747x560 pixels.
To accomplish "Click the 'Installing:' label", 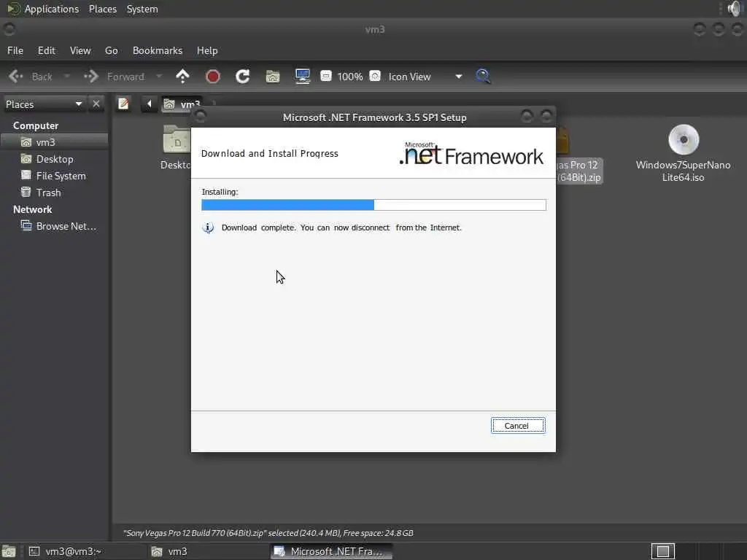I will pos(220,192).
